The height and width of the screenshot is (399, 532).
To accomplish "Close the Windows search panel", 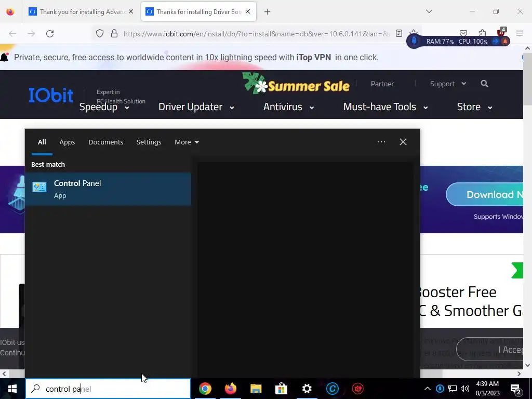I will click(x=403, y=142).
